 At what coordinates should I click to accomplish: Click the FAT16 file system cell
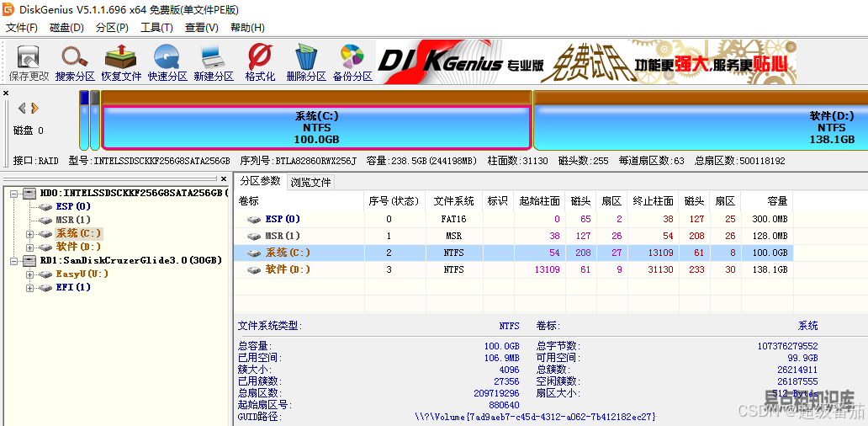click(x=453, y=220)
